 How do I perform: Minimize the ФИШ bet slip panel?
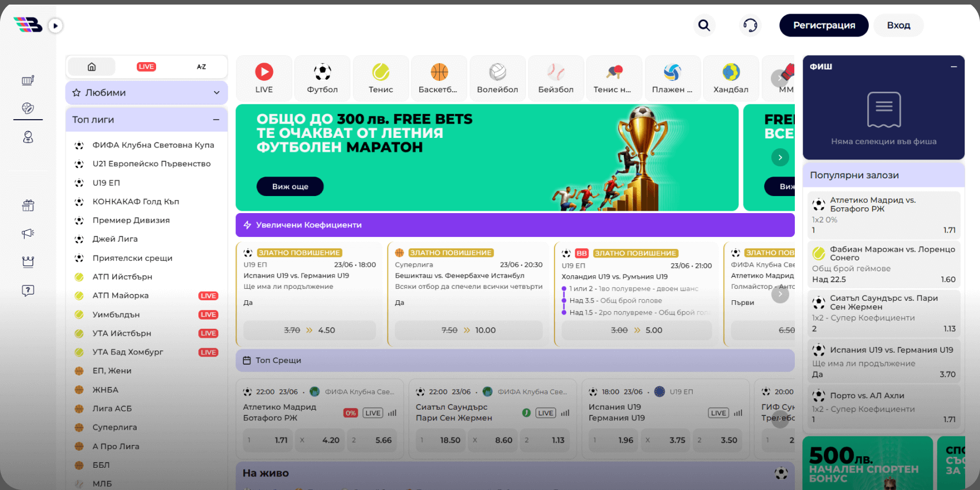click(x=953, y=67)
